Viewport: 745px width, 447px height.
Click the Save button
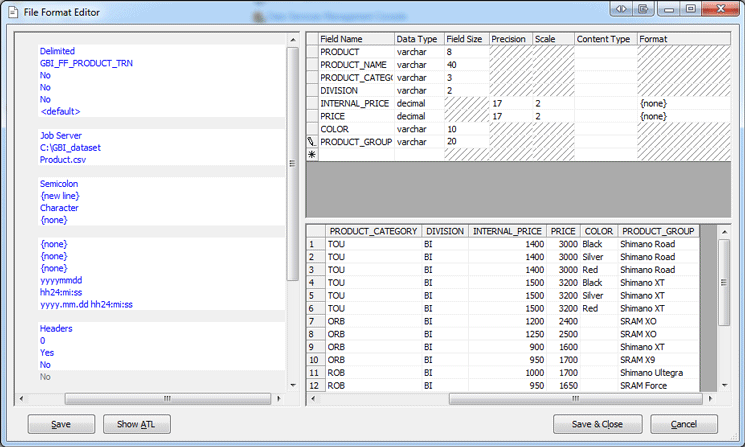tap(61, 424)
